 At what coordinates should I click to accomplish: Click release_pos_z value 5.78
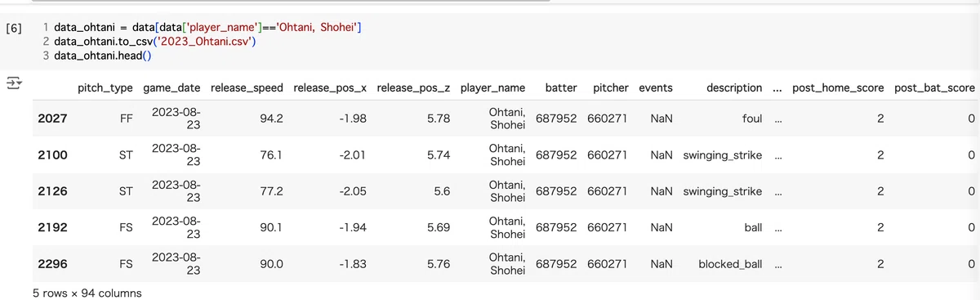pos(439,119)
